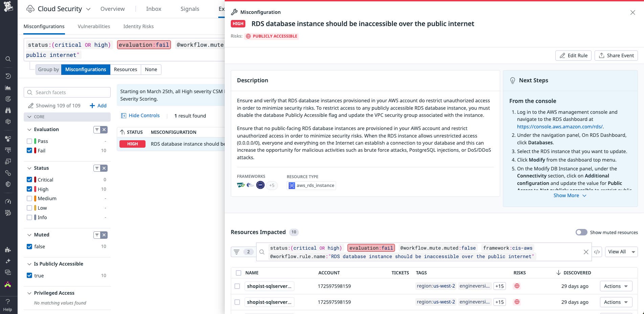This screenshot has width=644, height=314.
Task: Expand Next Steps with Show More
Action: pyautogui.click(x=570, y=195)
